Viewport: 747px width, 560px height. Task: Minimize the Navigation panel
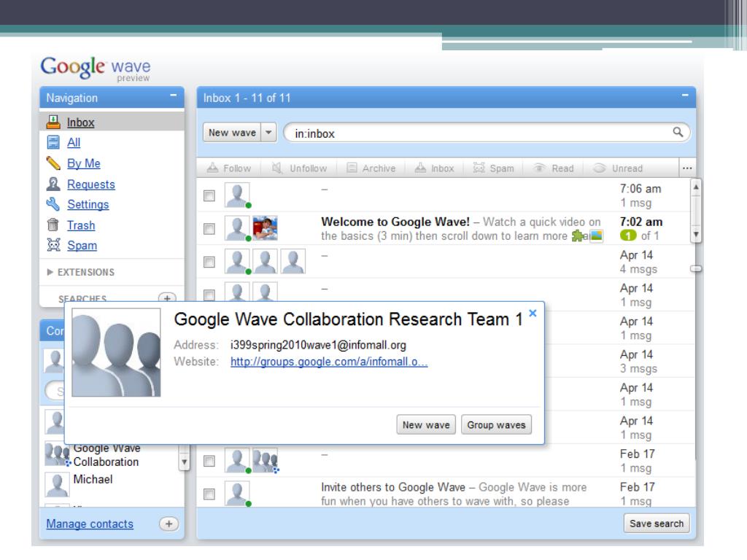(x=174, y=96)
